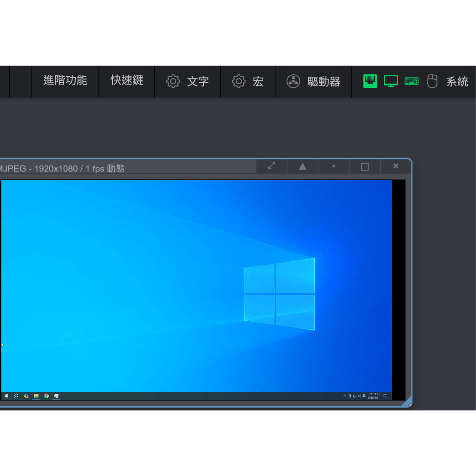Close the MJPEG stream window
Image resolution: width=476 pixels, height=476 pixels.
[x=396, y=166]
